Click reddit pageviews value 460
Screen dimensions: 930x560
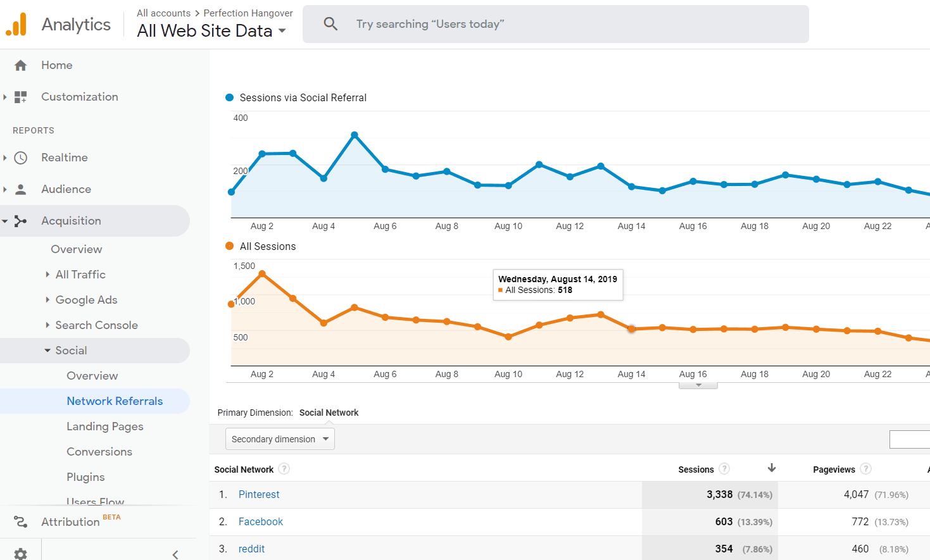point(860,549)
